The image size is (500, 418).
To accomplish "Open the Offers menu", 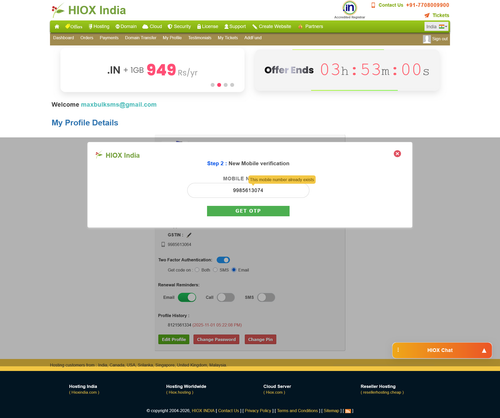I will (74, 27).
